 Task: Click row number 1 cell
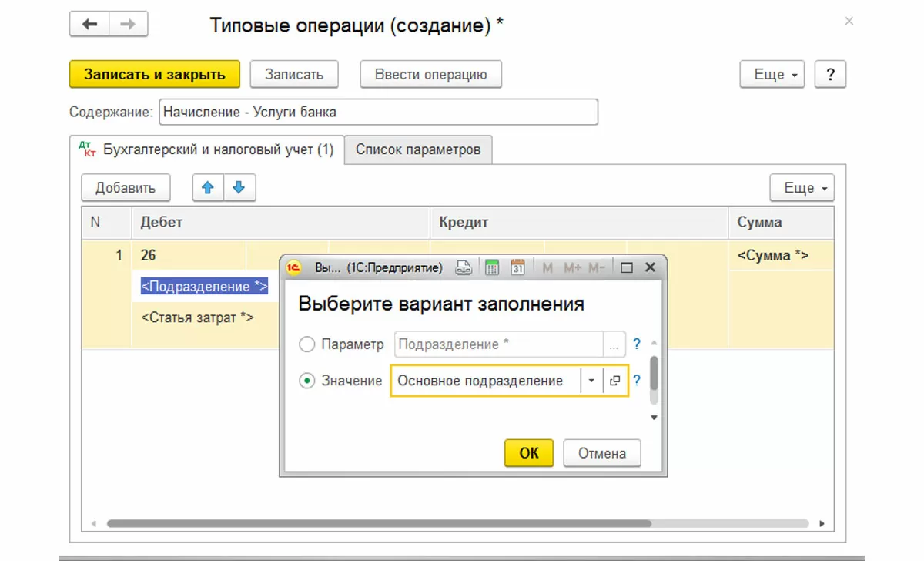[107, 256]
